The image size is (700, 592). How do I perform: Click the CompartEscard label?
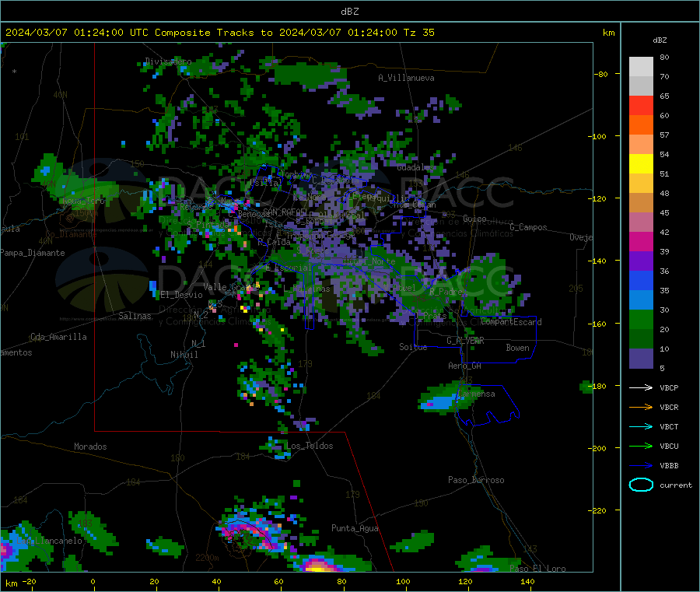(x=511, y=322)
